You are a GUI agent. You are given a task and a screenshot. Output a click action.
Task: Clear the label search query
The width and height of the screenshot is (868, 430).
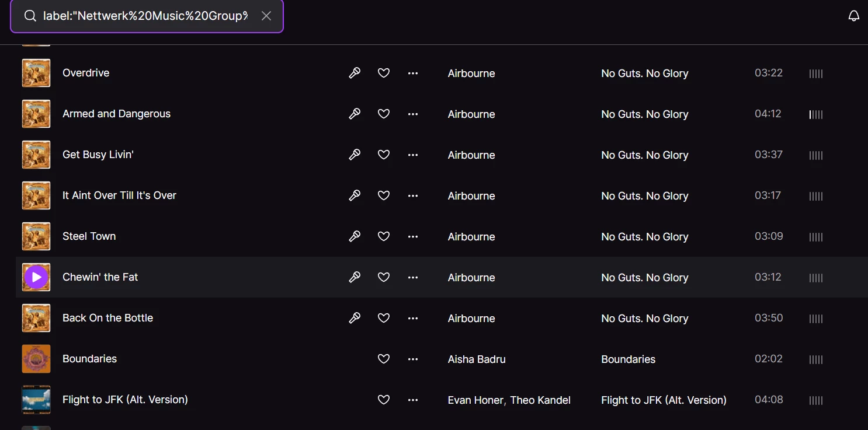tap(266, 16)
